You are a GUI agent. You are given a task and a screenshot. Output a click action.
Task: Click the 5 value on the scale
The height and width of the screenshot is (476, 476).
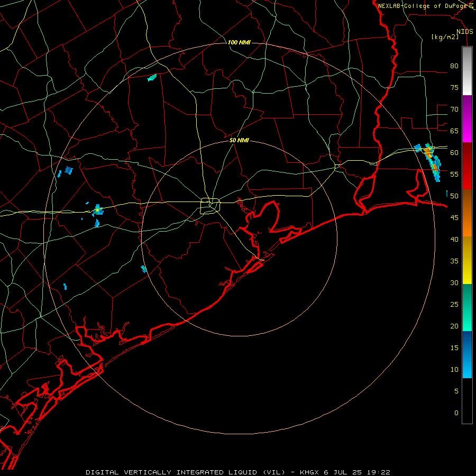pyautogui.click(x=456, y=391)
